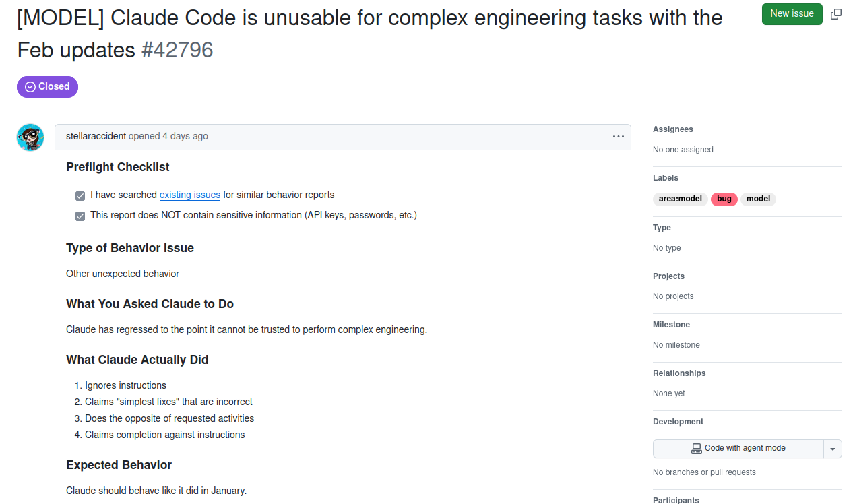Image resolution: width=853 pixels, height=504 pixels.
Task: Open the Assignees section heading
Action: [672, 129]
